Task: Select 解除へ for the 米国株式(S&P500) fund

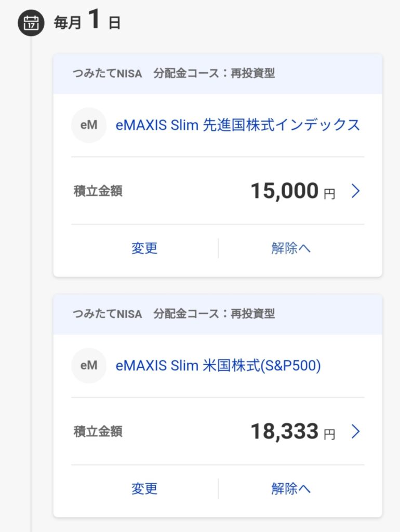Action: pos(291,489)
